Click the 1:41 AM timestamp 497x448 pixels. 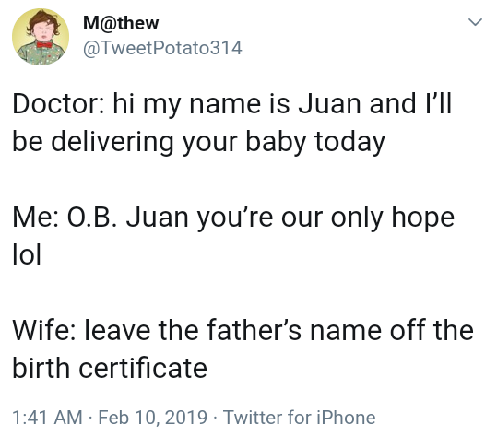point(47,417)
